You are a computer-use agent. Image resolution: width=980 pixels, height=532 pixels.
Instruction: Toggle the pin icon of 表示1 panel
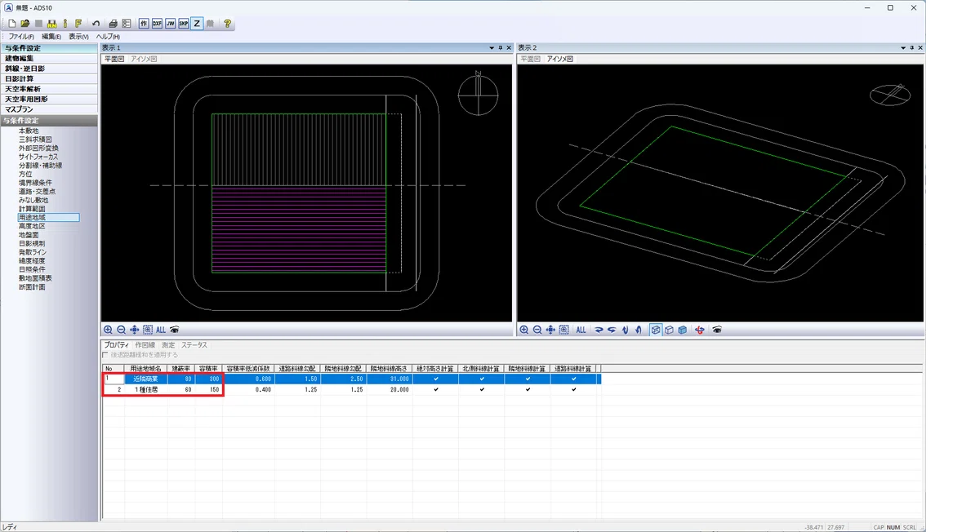(500, 48)
